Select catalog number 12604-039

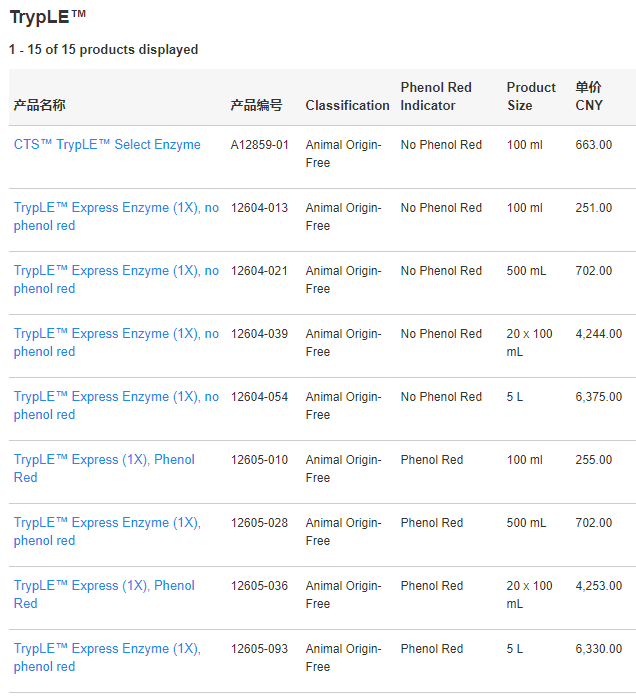pos(259,334)
